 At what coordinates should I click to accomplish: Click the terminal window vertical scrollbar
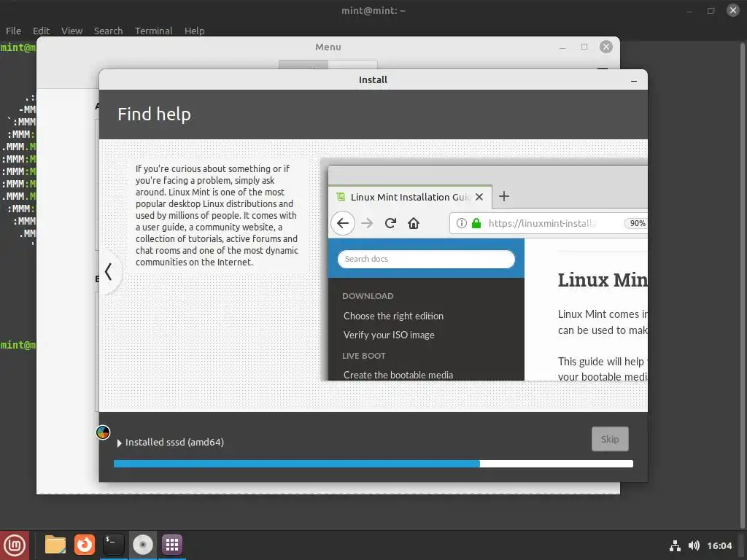[742, 286]
